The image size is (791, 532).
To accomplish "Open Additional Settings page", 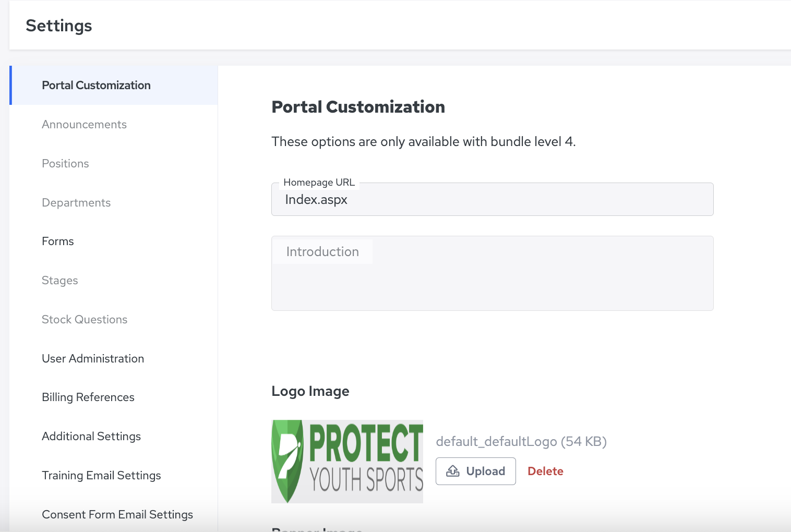I will [91, 436].
